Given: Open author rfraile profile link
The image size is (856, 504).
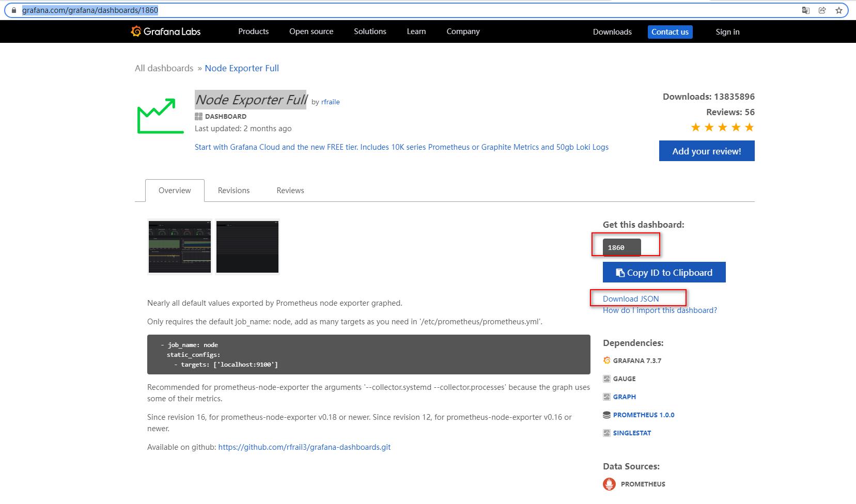Looking at the screenshot, I should [x=330, y=102].
